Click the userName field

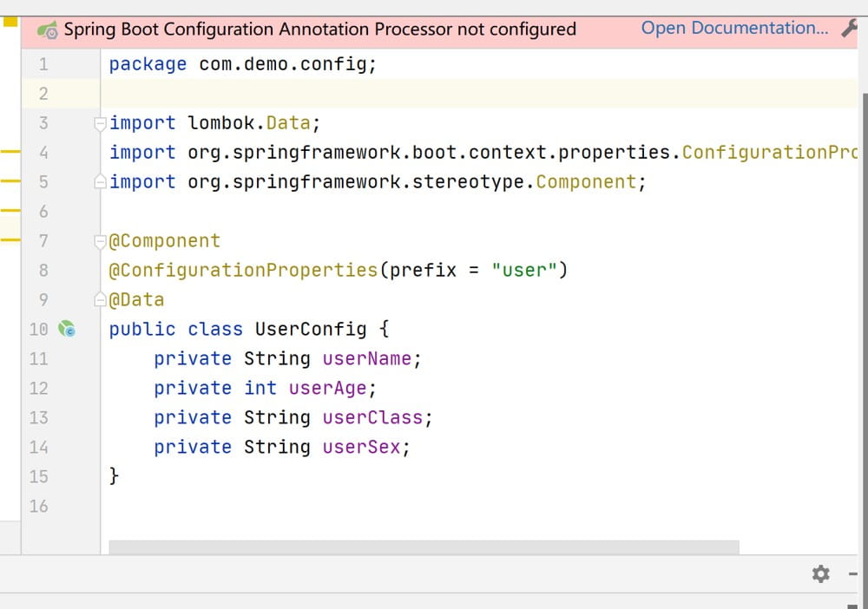[366, 358]
